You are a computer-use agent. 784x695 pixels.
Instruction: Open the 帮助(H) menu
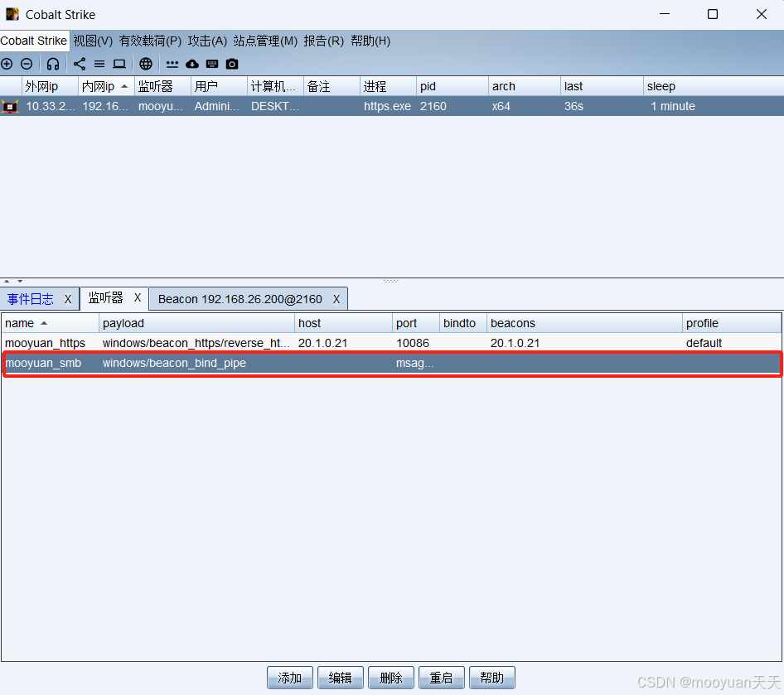click(x=370, y=41)
